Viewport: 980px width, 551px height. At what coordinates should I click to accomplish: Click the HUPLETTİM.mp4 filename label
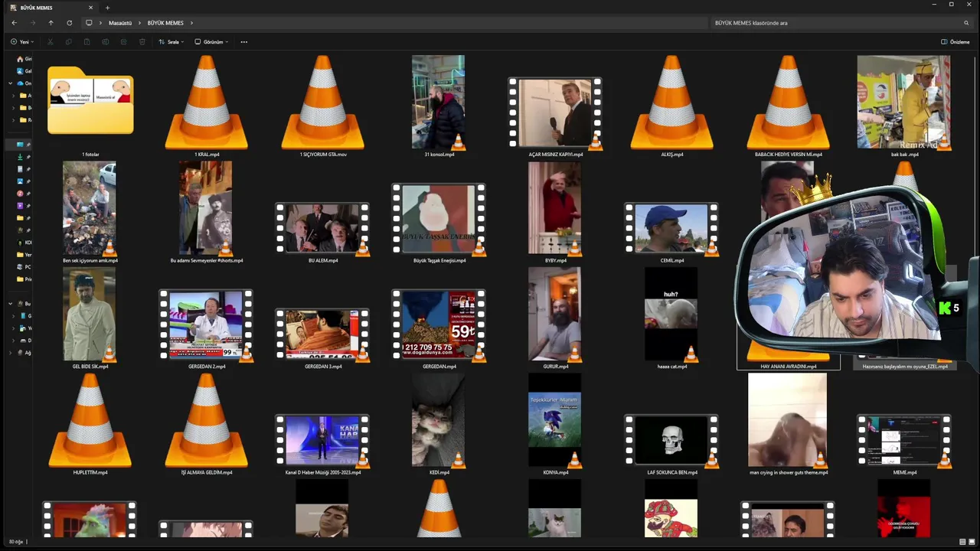click(x=90, y=473)
